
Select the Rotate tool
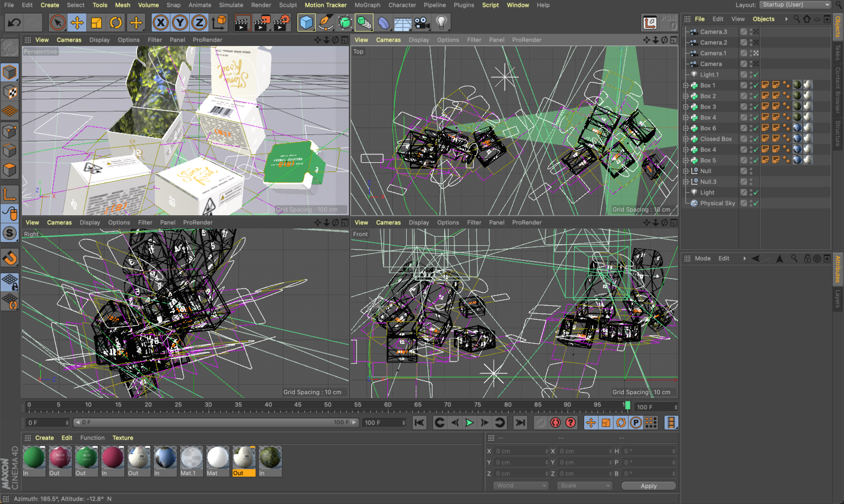pos(116,23)
